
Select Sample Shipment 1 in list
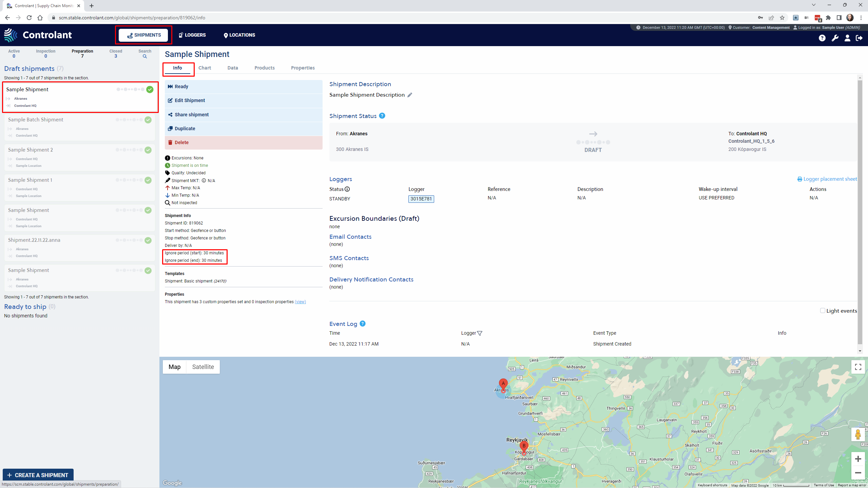[x=79, y=188]
